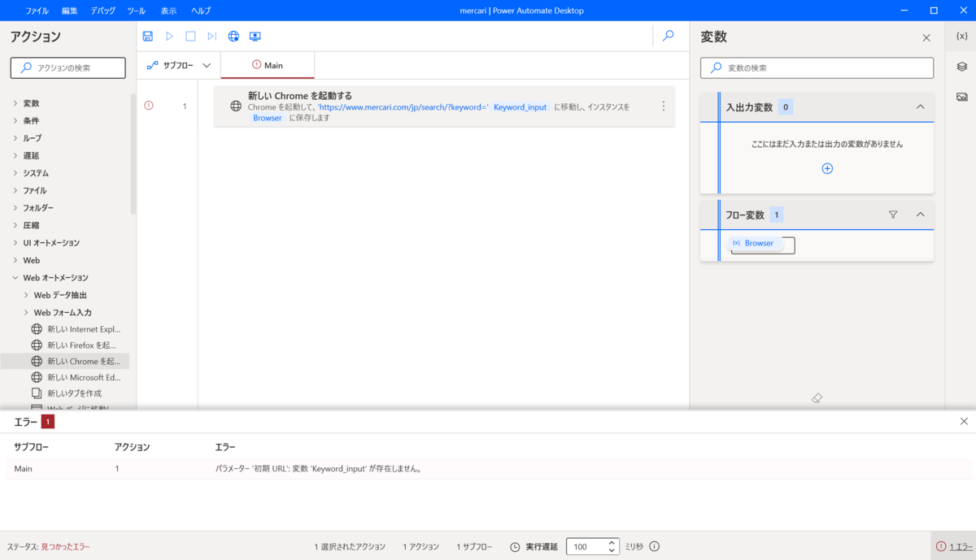Close the errors panel
Viewport: 976px width, 560px height.
tap(964, 421)
